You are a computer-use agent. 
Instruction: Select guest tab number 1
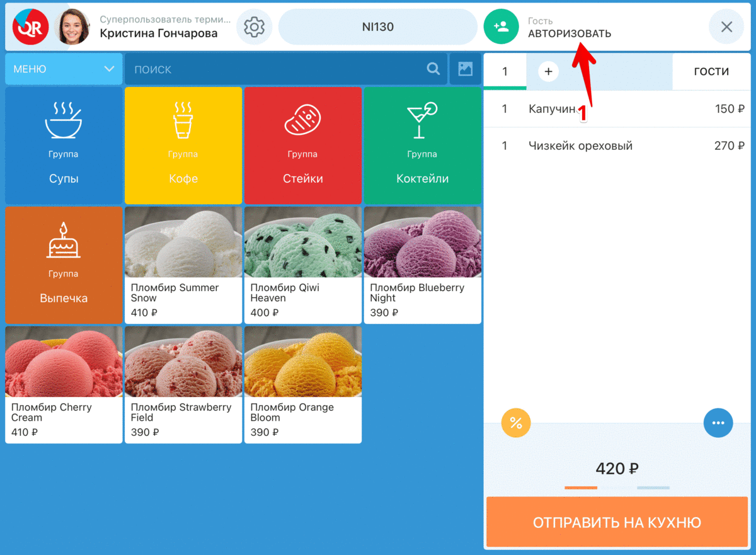tap(505, 72)
